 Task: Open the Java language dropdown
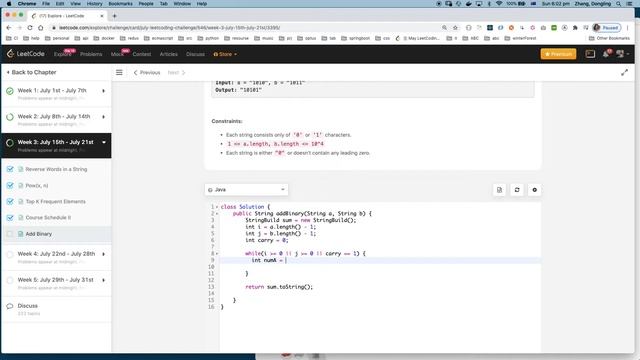click(x=246, y=189)
